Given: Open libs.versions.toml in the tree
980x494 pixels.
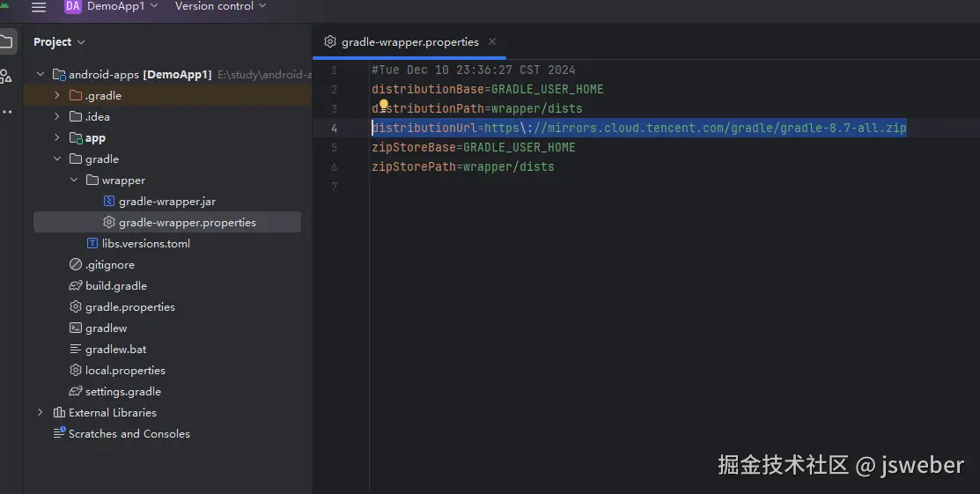Looking at the screenshot, I should point(145,244).
